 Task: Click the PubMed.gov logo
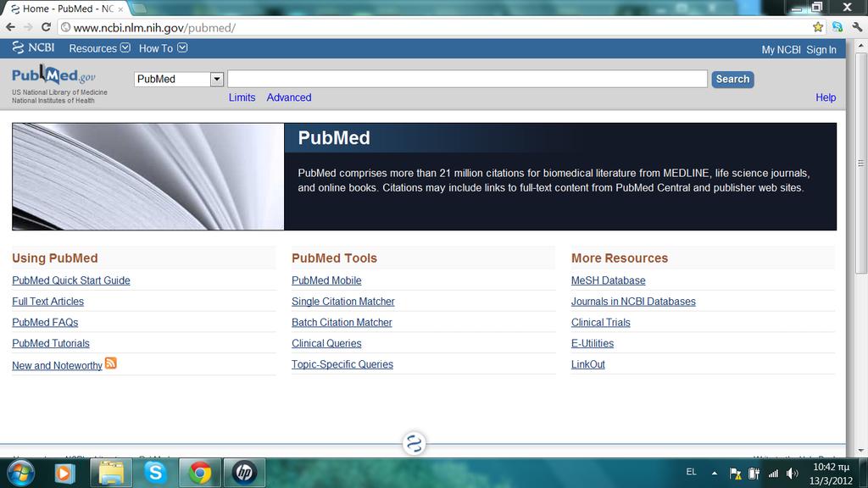tap(53, 75)
